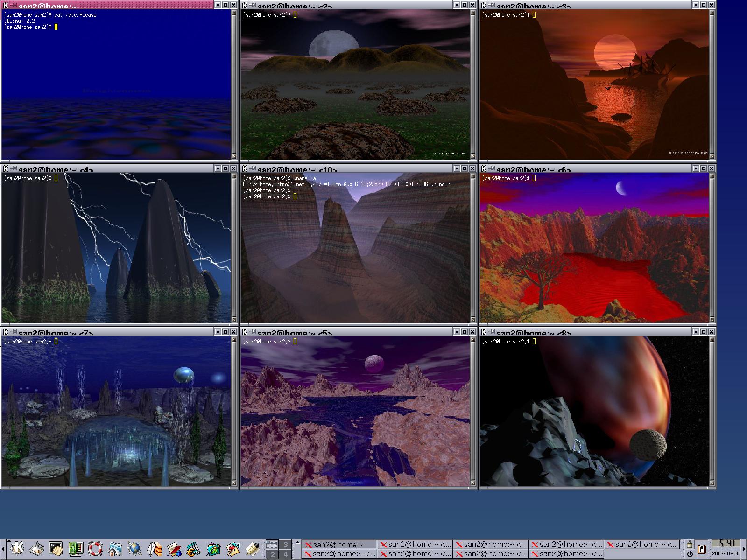Switch to virtual desktop 3 in pager
Screen dimensions: 747x560
pyautogui.click(x=285, y=544)
